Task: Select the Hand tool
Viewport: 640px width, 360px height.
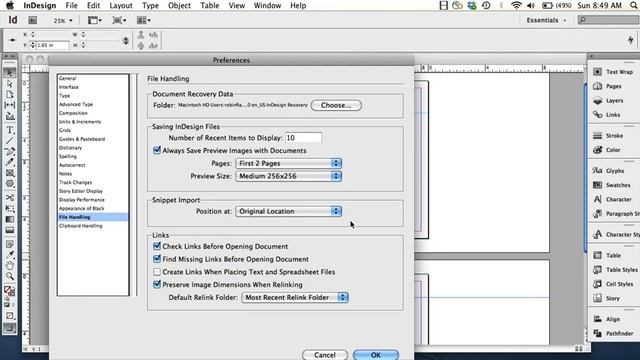Action: click(x=9, y=265)
